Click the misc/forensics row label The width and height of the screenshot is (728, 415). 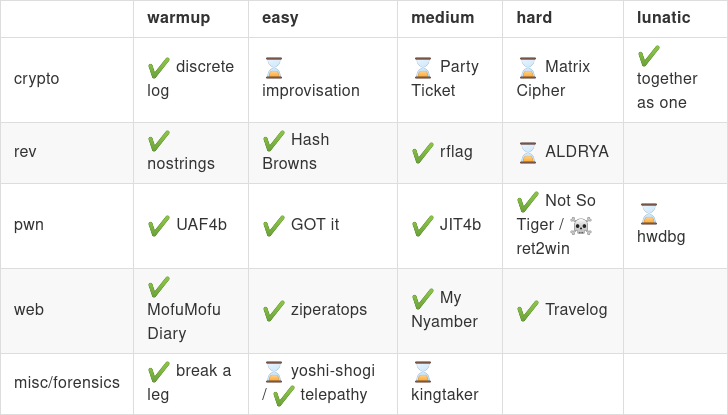click(67, 383)
